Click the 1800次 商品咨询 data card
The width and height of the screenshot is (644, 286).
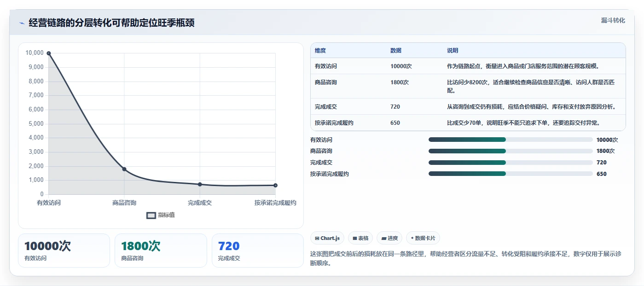(x=161, y=251)
